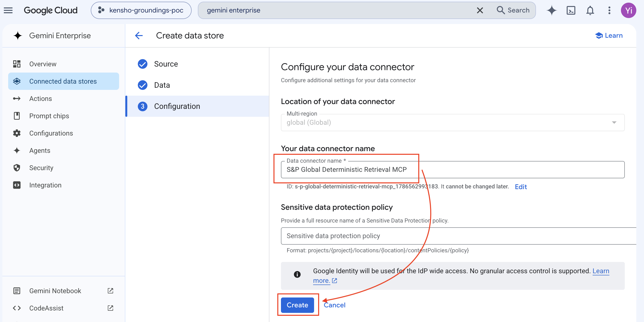Click the Cancel button

334,305
